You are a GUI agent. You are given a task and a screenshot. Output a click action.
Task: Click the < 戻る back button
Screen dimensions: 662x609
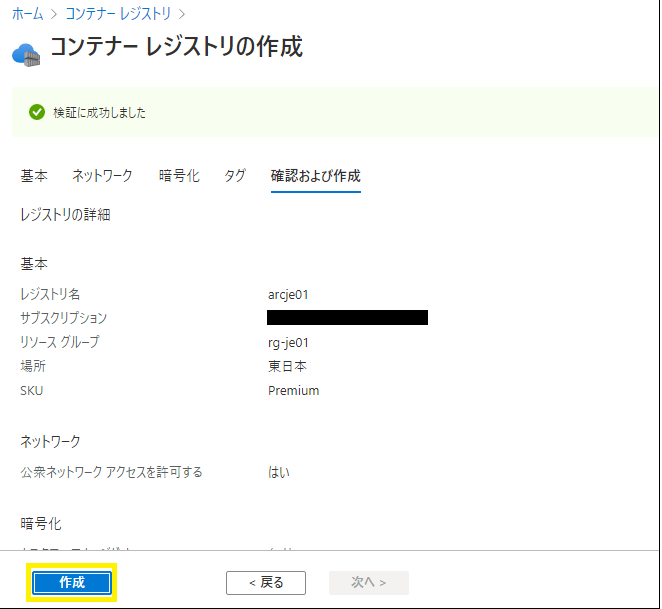266,583
